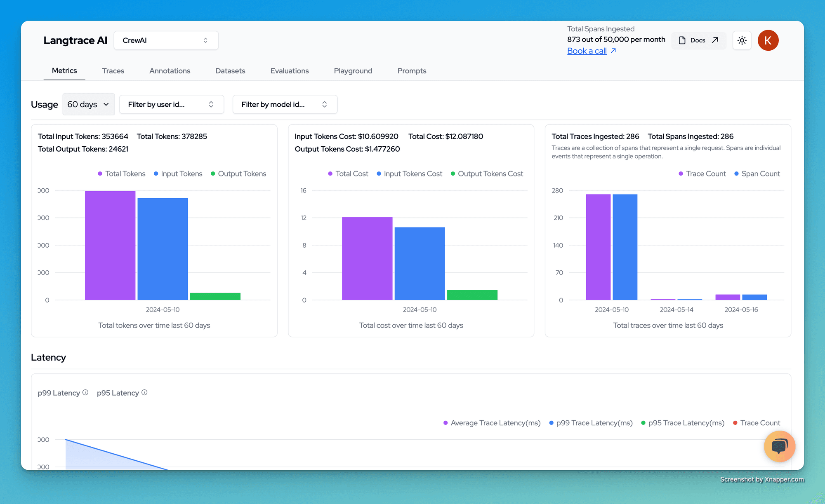The image size is (825, 504).
Task: Click the purple Total Cost bar
Action: 367,258
